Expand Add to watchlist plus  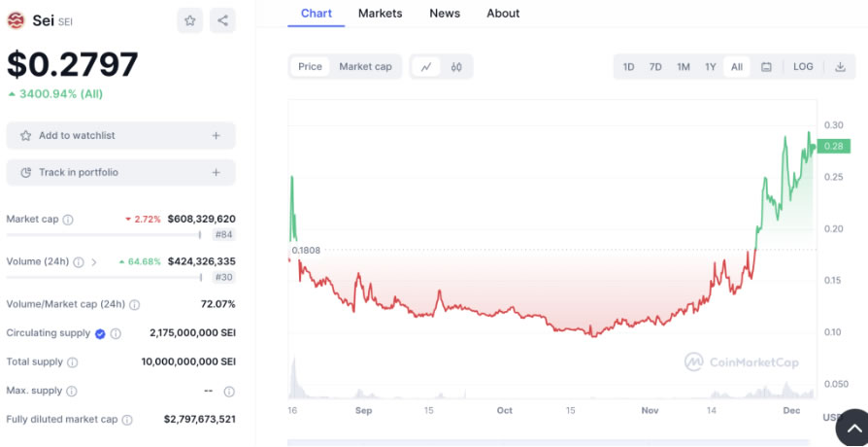click(x=216, y=136)
